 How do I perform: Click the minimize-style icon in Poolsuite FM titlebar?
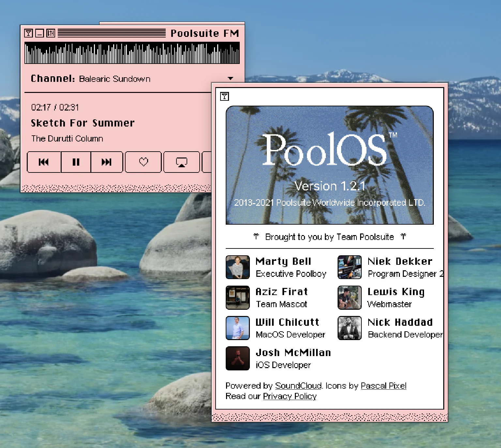39,33
